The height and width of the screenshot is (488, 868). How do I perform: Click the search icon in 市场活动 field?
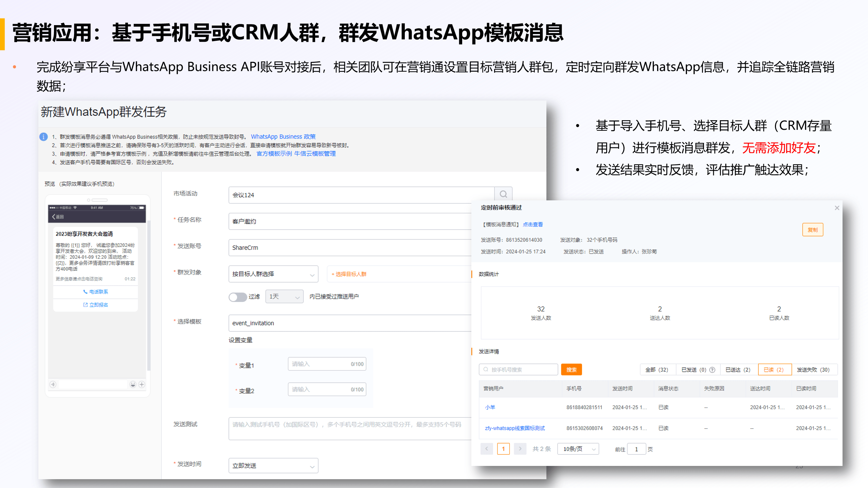click(503, 195)
